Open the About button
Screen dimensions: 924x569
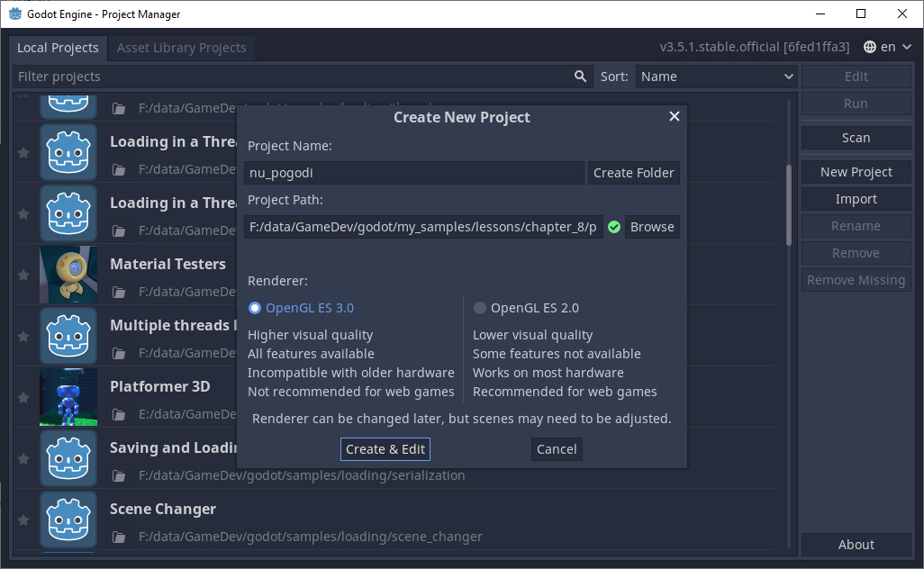[856, 545]
